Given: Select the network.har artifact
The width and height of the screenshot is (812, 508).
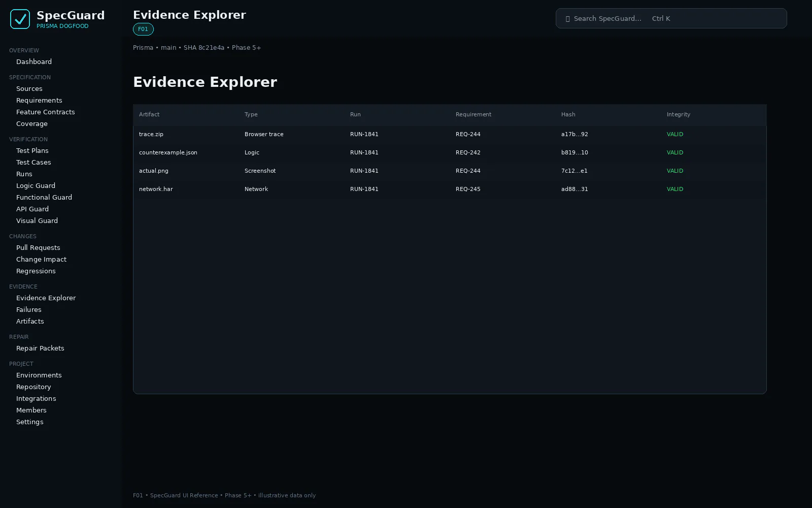Looking at the screenshot, I should tap(156, 189).
